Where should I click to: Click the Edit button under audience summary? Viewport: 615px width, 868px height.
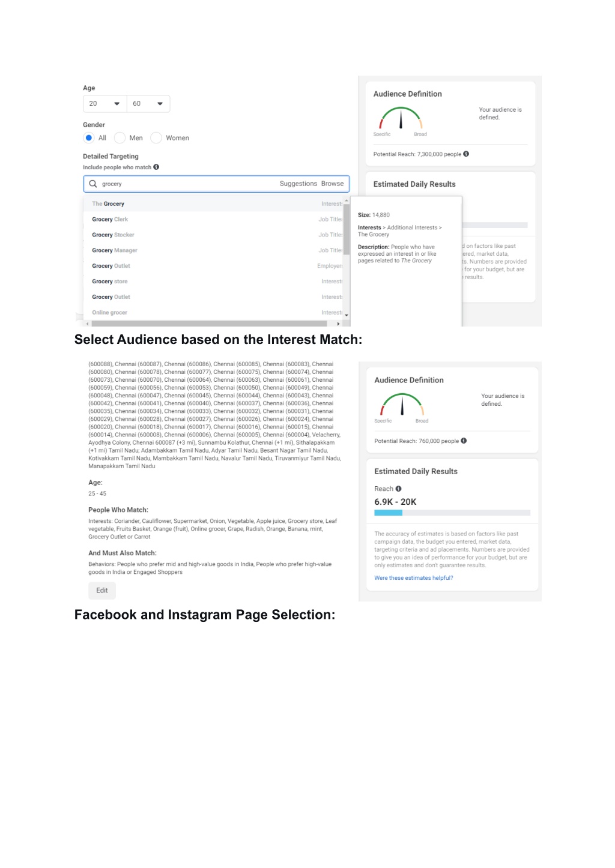click(102, 591)
